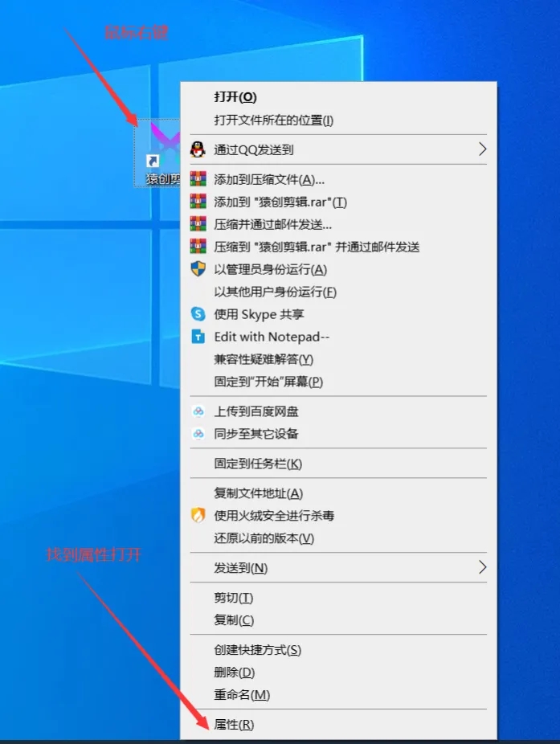Click the QQ penguin icon in menu
Viewport: 560px width, 744px height.
tap(198, 149)
